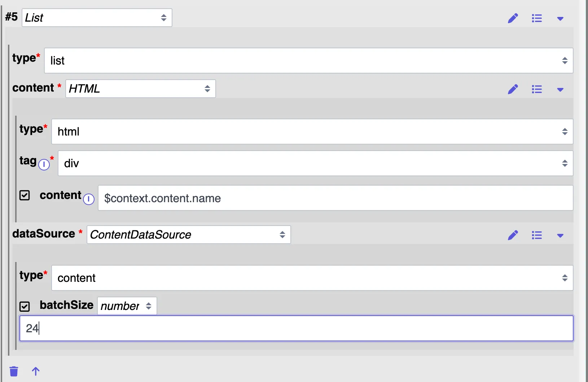The height and width of the screenshot is (382, 588).
Task: Click the pencil edit icon in the #5 List row
Action: click(x=513, y=18)
